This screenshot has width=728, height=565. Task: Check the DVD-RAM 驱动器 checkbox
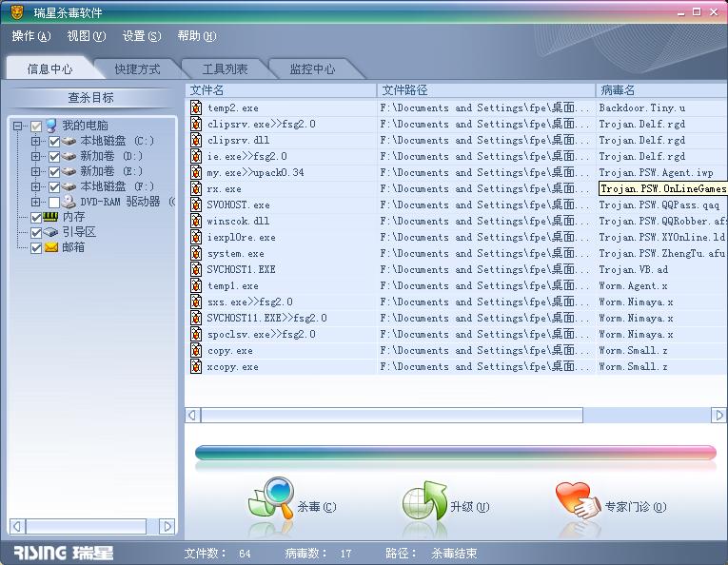click(54, 203)
